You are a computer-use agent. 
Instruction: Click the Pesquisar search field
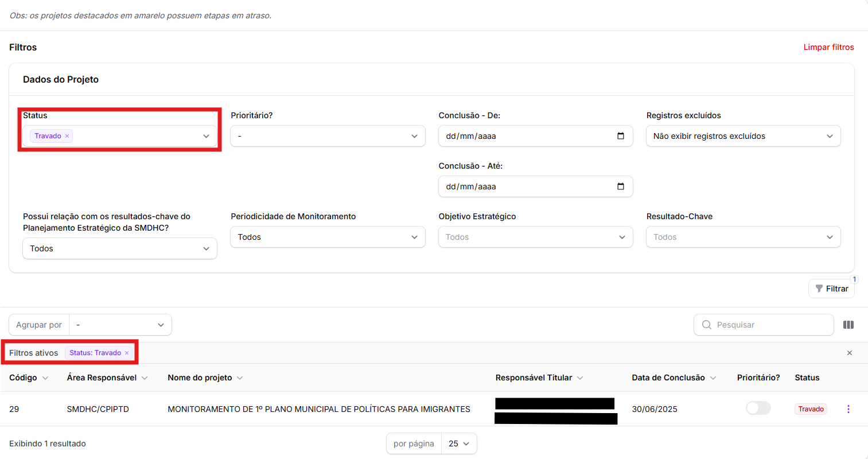769,325
